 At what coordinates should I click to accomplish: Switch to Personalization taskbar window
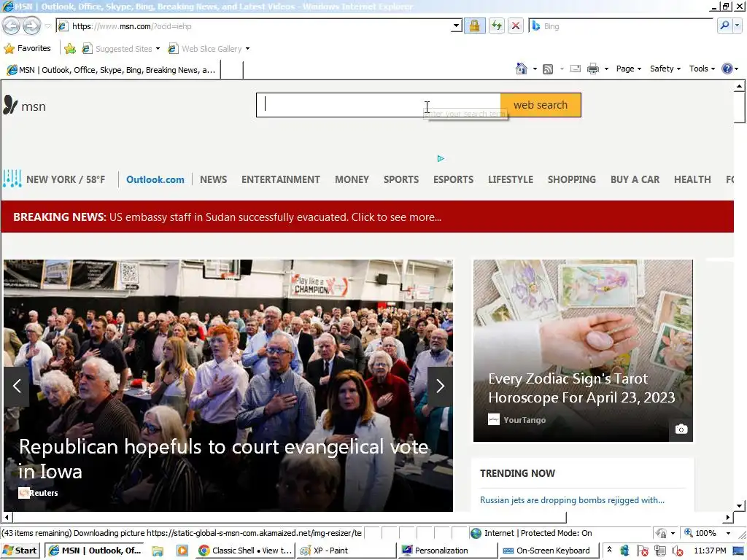click(x=447, y=551)
